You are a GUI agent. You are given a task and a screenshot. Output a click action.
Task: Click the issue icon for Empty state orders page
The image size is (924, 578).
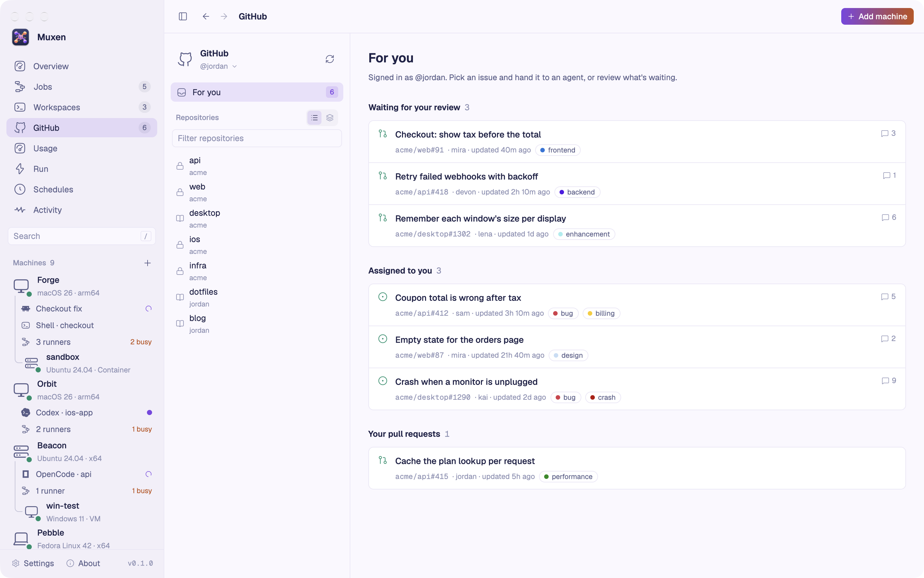click(x=383, y=339)
